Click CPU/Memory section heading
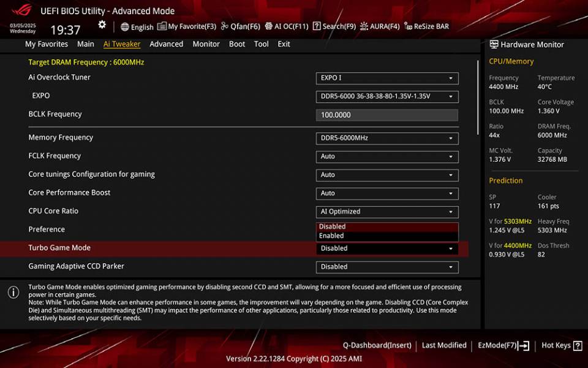Screen dimensions: 588x368 coord(511,61)
